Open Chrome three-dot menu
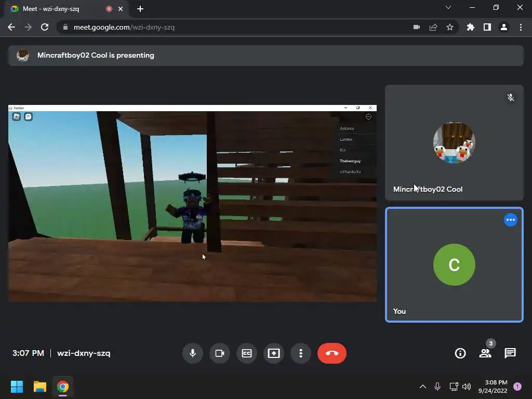This screenshot has width=532, height=399. 521,27
